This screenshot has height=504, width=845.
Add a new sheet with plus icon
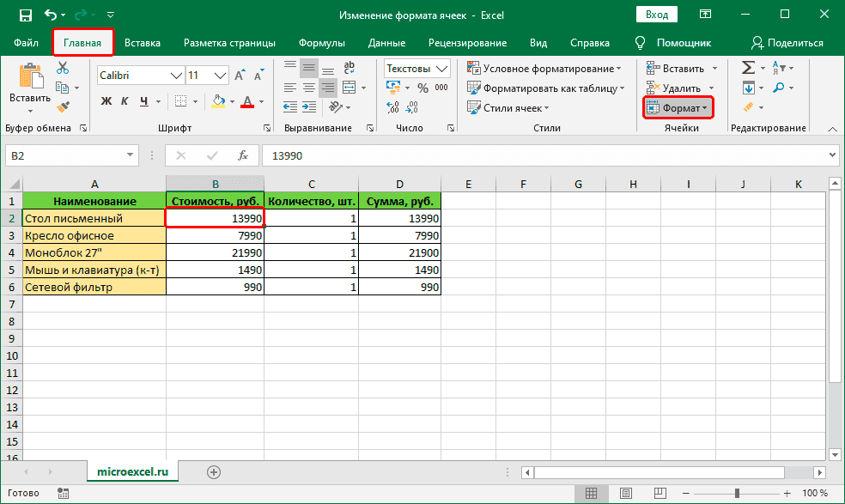tap(214, 471)
